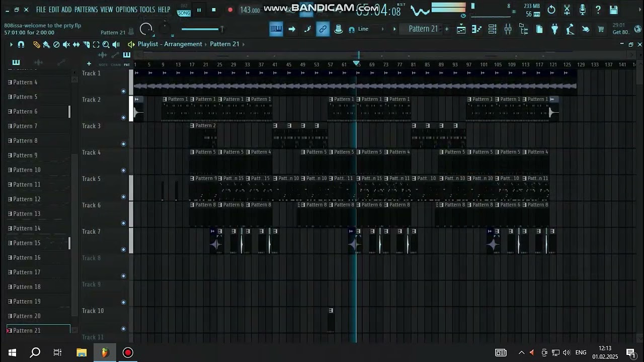Open the shopping cart icon
The image size is (644, 362).
(x=601, y=30)
